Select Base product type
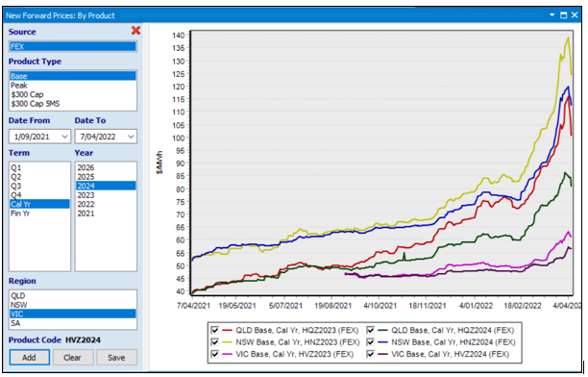Viewport: 588px width, 377px height. coord(73,76)
